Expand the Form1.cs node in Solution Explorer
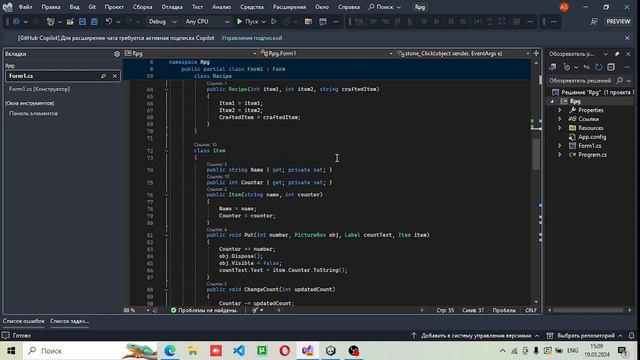640x360 pixels. [560, 146]
